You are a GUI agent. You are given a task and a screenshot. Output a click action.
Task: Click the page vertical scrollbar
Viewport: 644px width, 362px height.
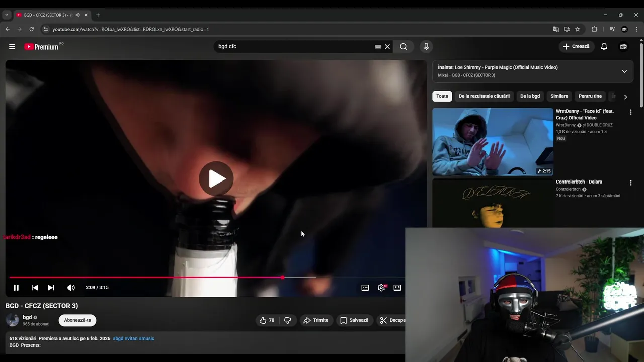pyautogui.click(x=641, y=75)
